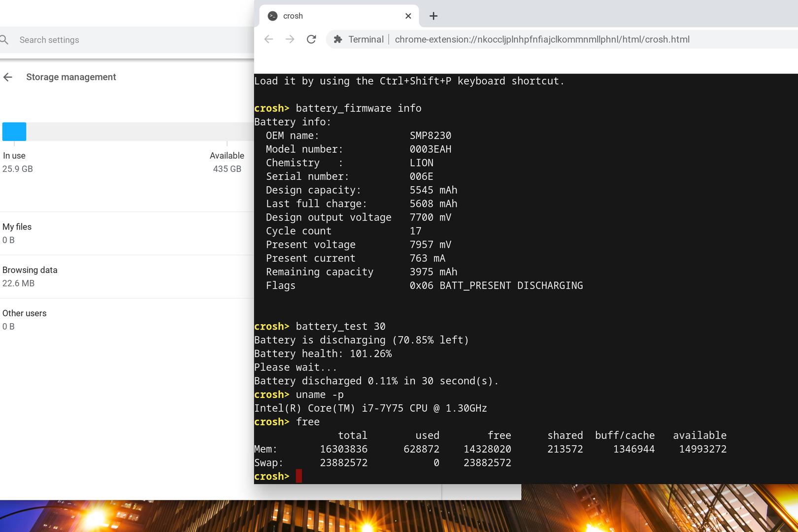
Task: Open Other users storage entry
Action: [x=127, y=320]
